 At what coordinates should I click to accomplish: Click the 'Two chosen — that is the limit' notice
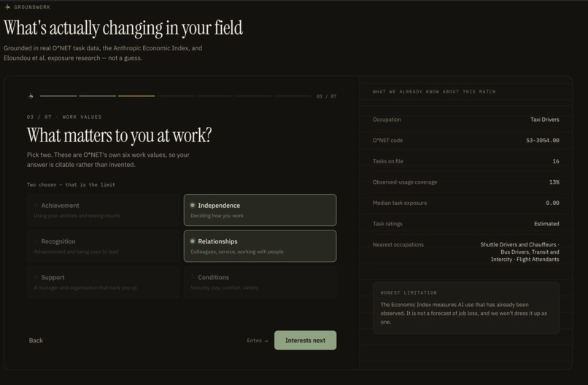tap(71, 184)
